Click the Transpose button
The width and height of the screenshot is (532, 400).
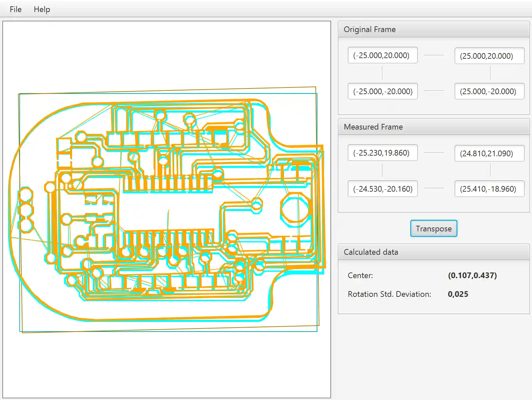point(433,229)
